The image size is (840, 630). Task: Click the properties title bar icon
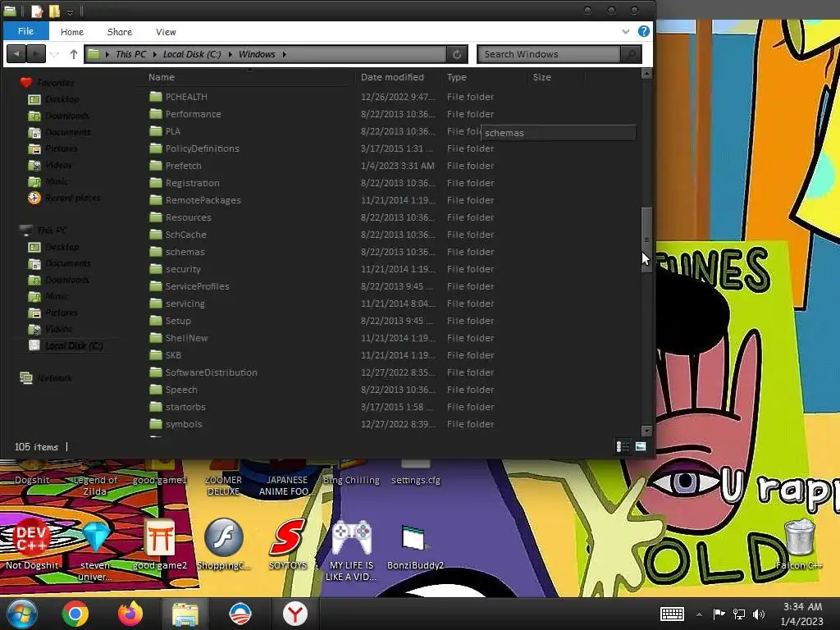coord(36,11)
